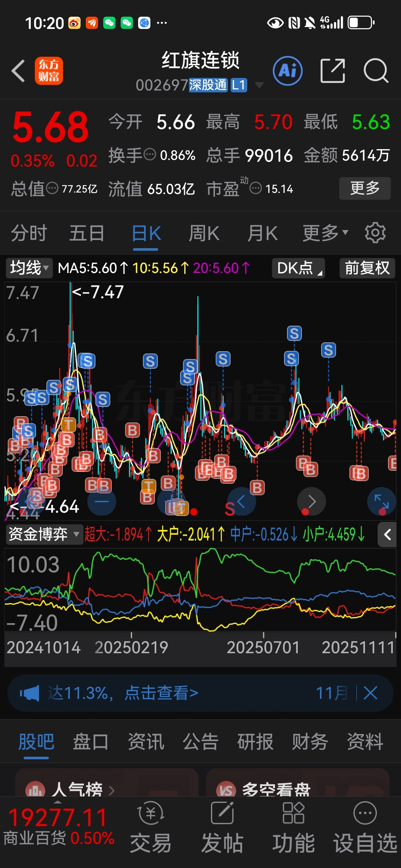Open the 财务 tab
401x868 pixels.
310,742
